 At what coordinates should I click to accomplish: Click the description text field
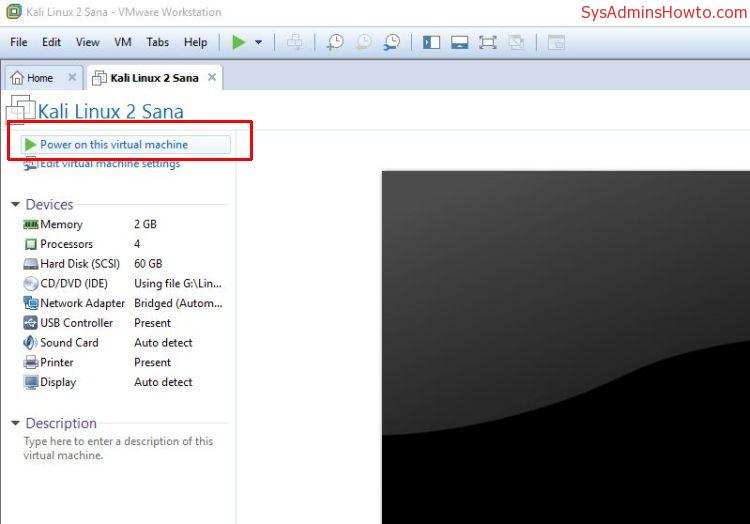[118, 448]
